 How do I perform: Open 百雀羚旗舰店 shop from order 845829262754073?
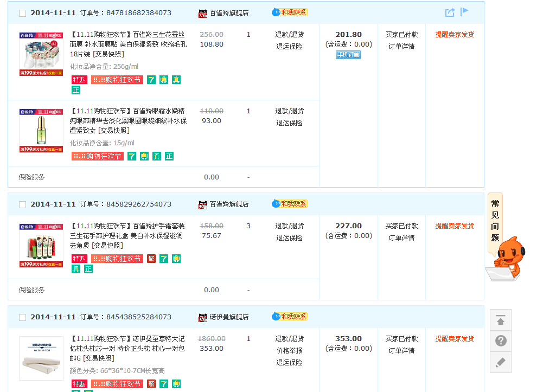(229, 204)
